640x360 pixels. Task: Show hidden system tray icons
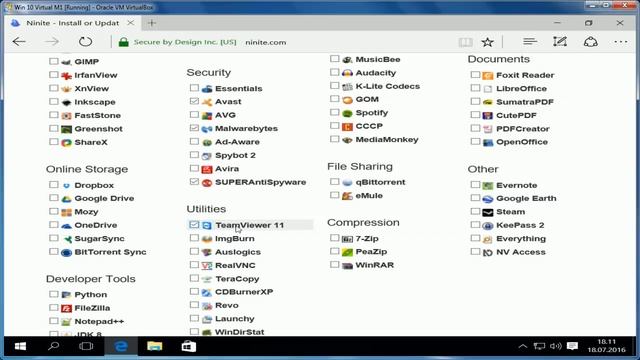(x=522, y=347)
